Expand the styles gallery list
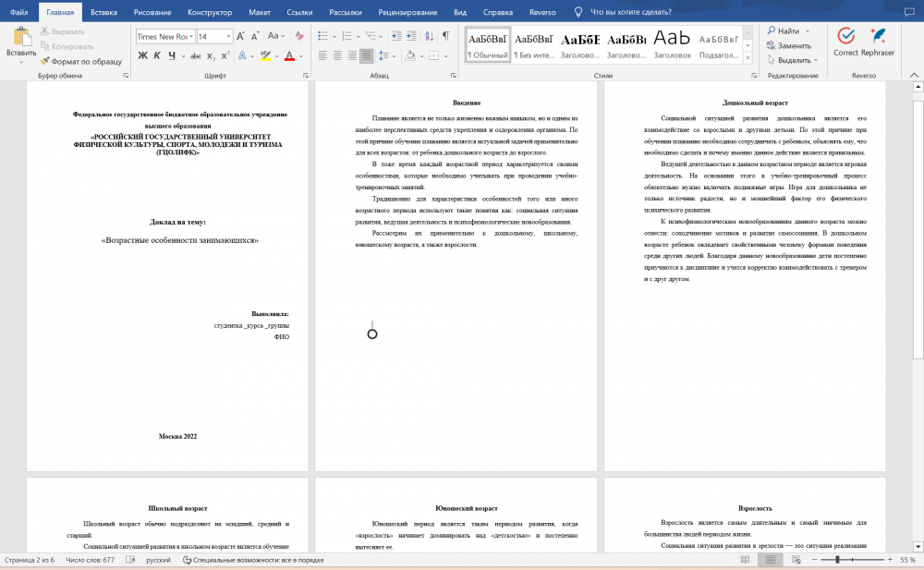The height and width of the screenshot is (570, 924). (x=748, y=58)
